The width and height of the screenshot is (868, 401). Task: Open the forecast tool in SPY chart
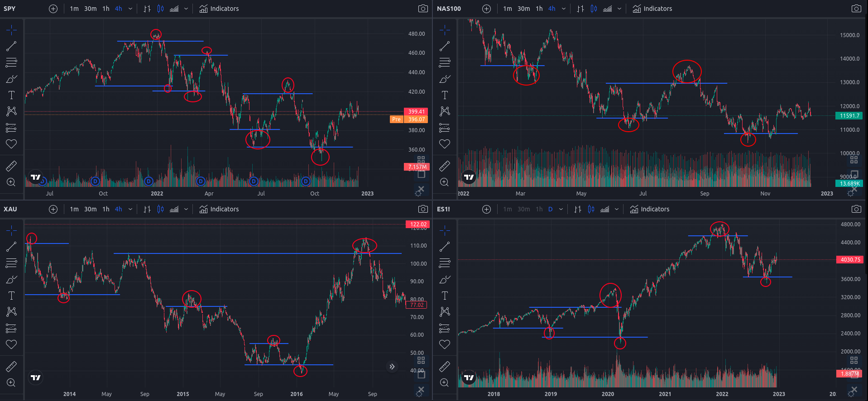tap(11, 128)
